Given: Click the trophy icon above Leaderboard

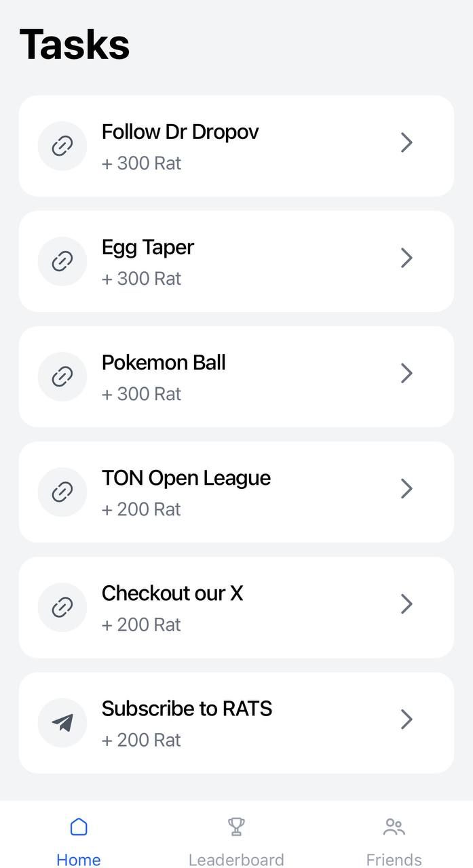Looking at the screenshot, I should (236, 826).
